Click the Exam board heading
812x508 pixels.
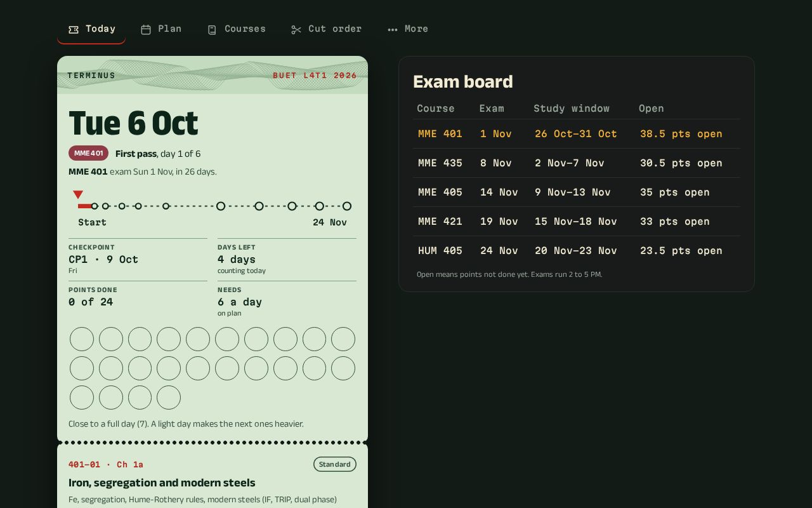click(463, 82)
